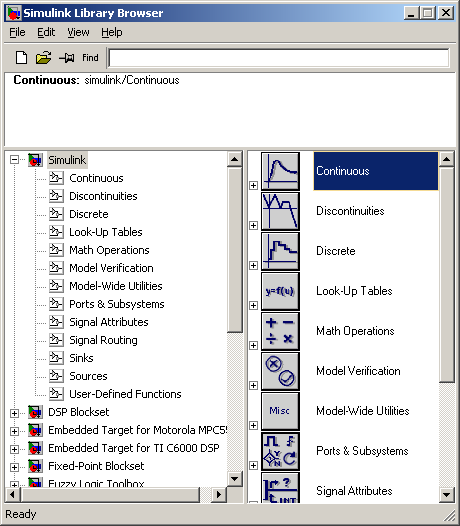Image resolution: width=460 pixels, height=526 pixels.
Task: Expand Continuous library in right pane
Action: [254, 185]
